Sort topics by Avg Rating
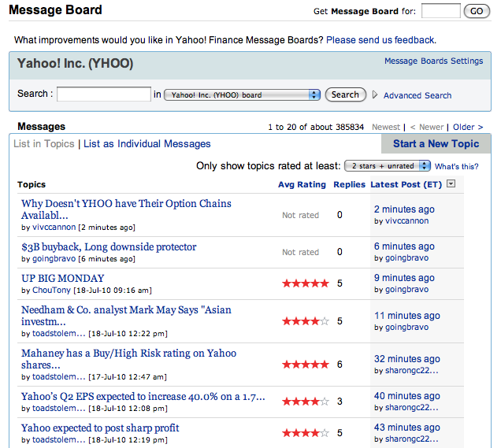The width and height of the screenshot is (501, 448). tap(302, 184)
